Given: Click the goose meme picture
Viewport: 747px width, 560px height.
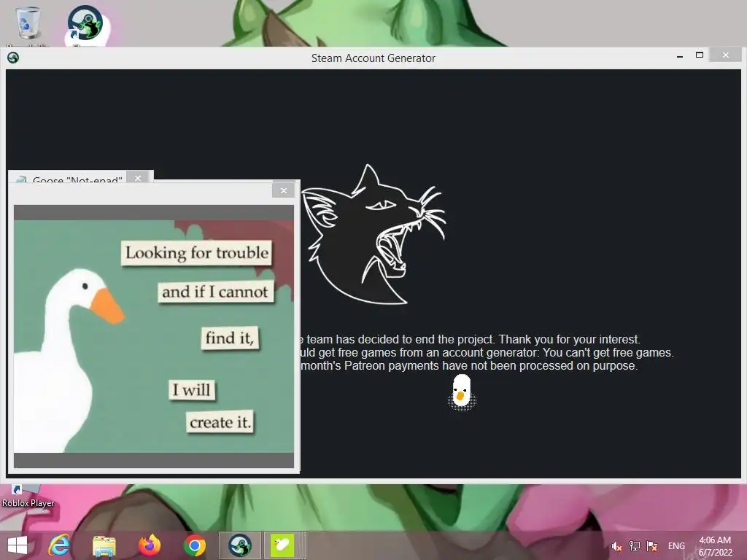Looking at the screenshot, I should pyautogui.click(x=153, y=336).
